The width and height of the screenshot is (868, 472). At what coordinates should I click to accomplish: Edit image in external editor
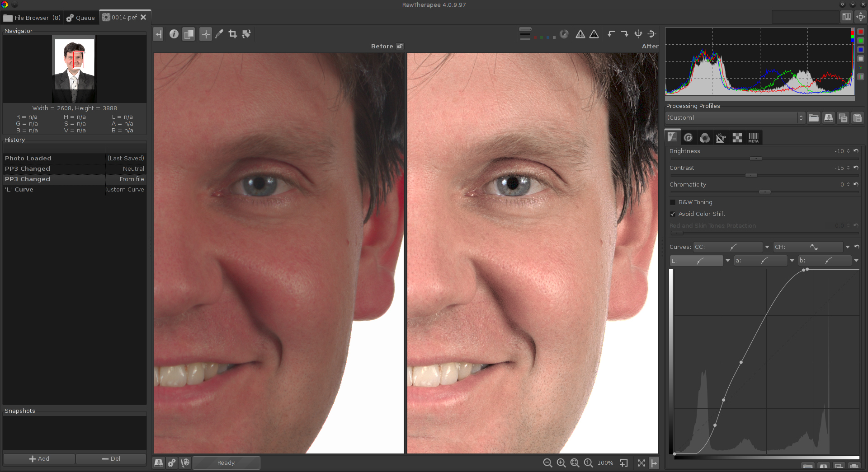(185, 463)
